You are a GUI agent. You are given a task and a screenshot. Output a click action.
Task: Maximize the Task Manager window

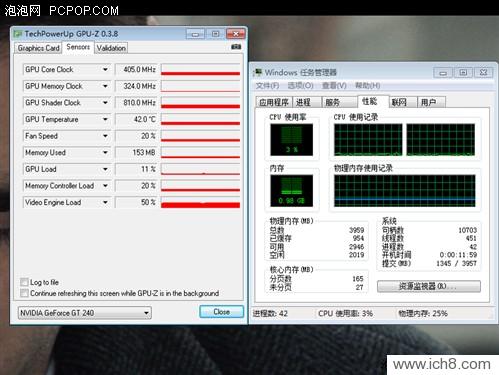(x=463, y=72)
